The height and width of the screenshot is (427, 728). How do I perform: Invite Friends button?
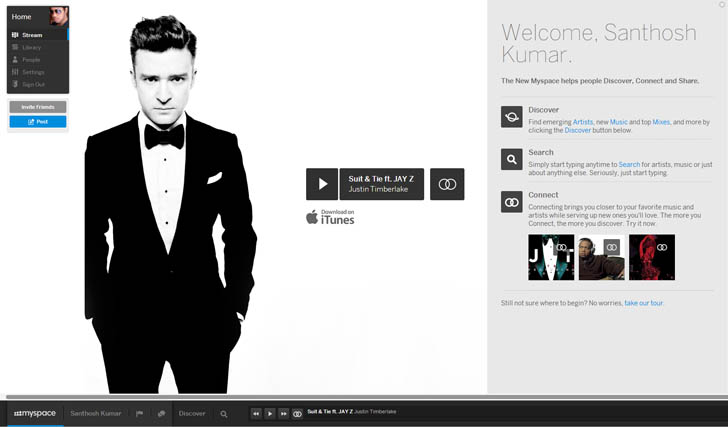click(x=38, y=107)
